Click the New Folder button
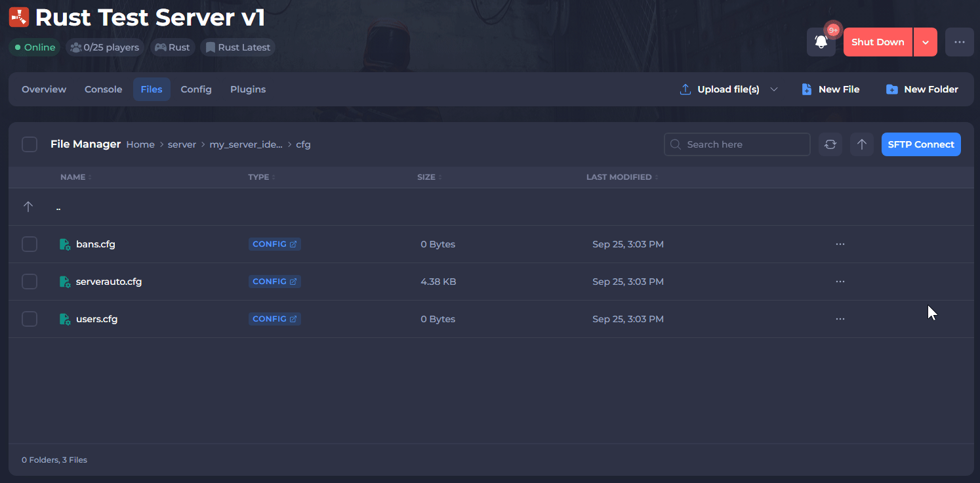The height and width of the screenshot is (483, 980). 922,89
